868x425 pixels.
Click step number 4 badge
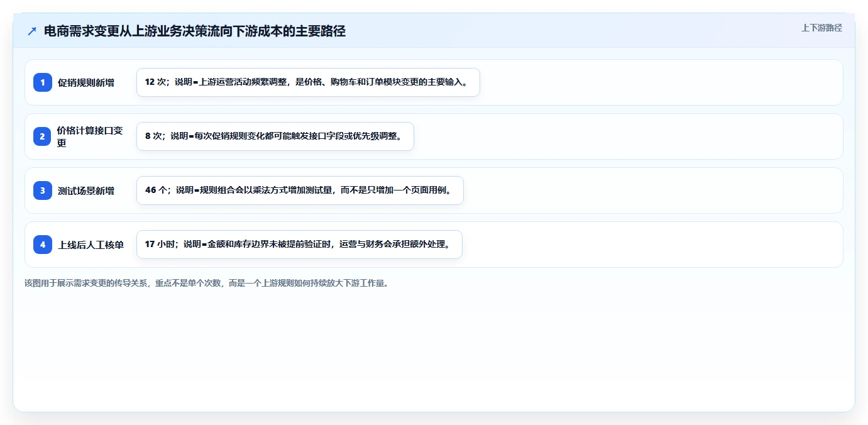click(x=43, y=245)
